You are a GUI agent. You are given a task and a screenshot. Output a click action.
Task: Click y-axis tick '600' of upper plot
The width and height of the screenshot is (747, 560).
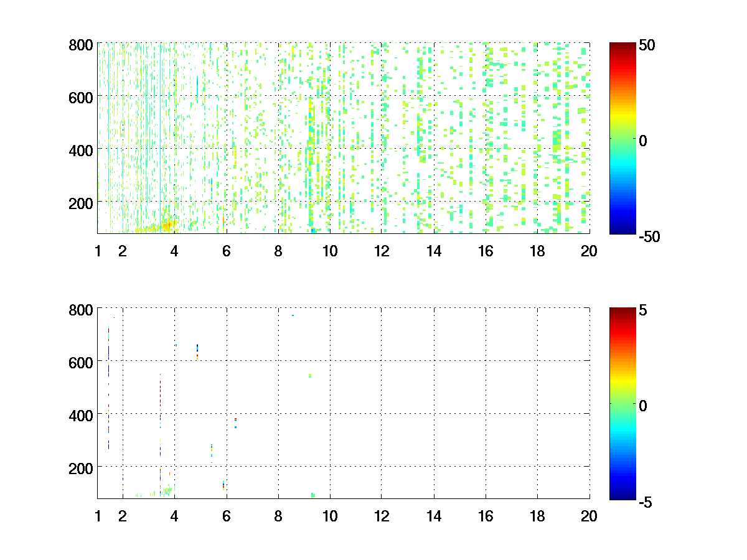point(82,97)
